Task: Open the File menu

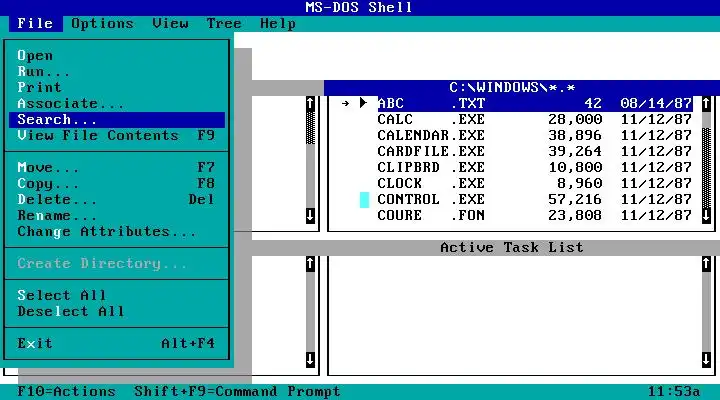Action: pos(35,23)
